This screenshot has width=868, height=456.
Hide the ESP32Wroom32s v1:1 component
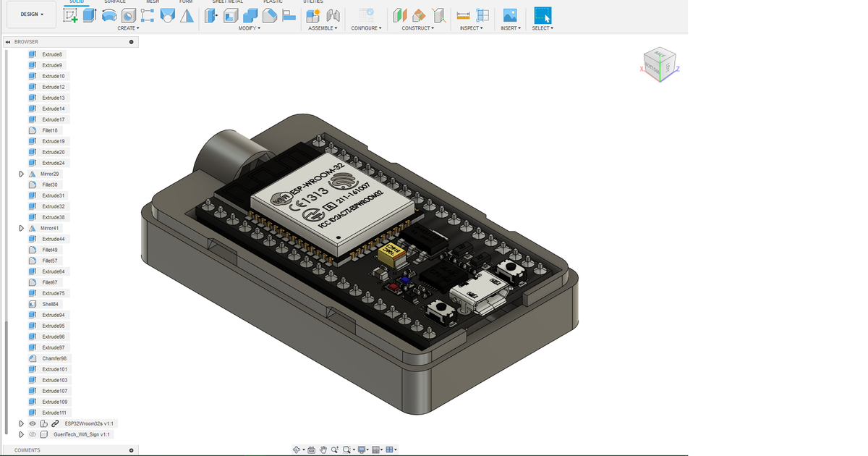point(33,423)
